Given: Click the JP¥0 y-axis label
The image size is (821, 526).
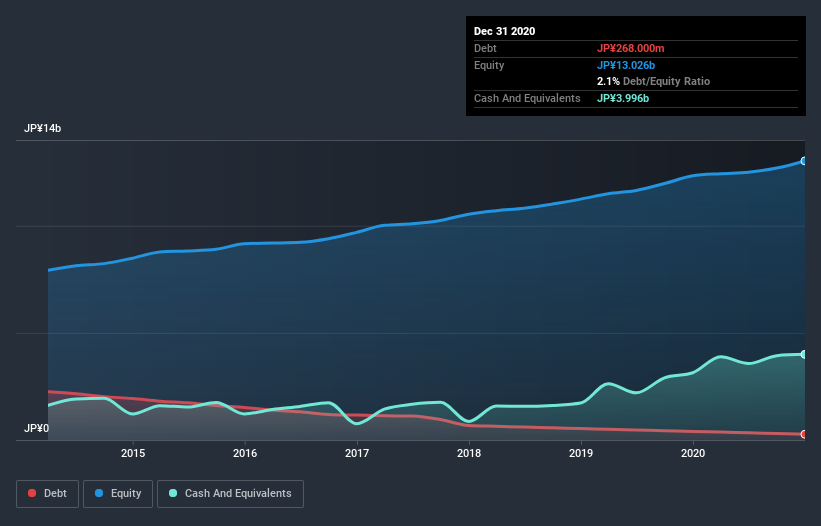Looking at the screenshot, I should tap(37, 429).
